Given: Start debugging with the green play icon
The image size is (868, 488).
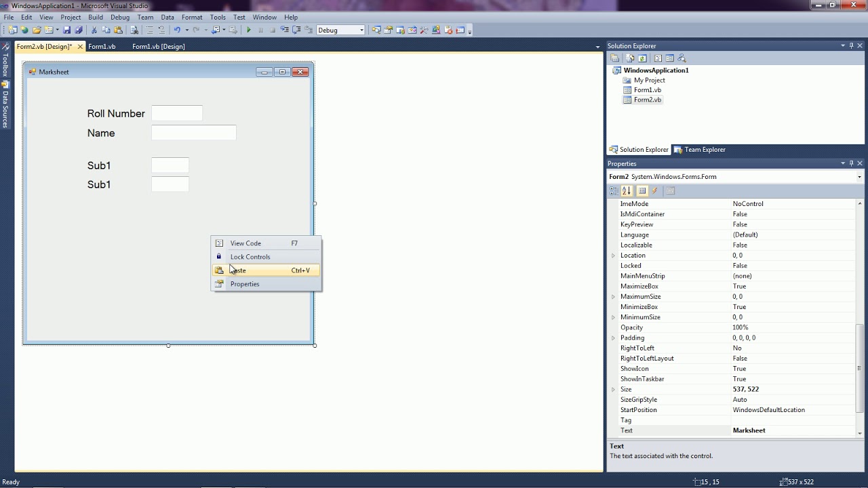Looking at the screenshot, I should click(x=248, y=30).
